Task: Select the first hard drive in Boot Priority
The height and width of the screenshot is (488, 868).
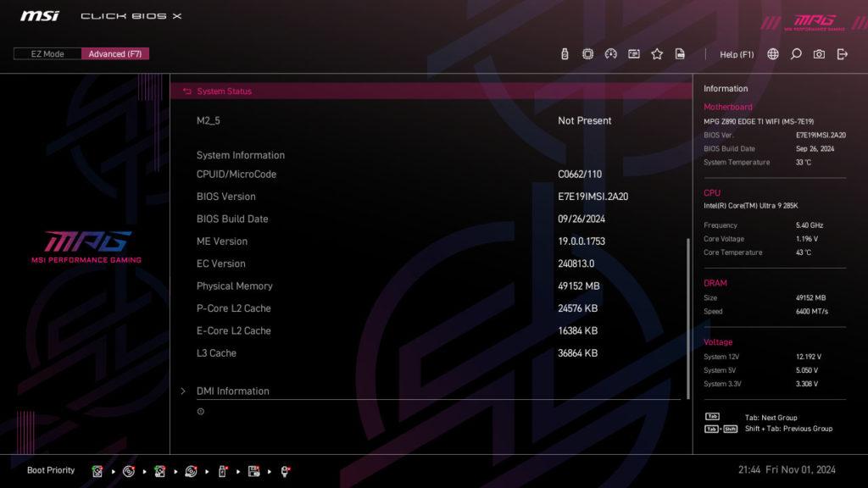Action: coord(98,471)
